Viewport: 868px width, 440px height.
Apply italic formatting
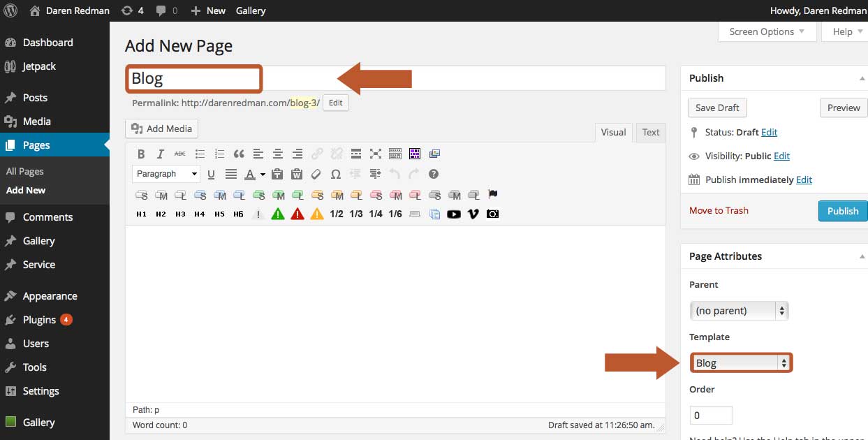[161, 154]
